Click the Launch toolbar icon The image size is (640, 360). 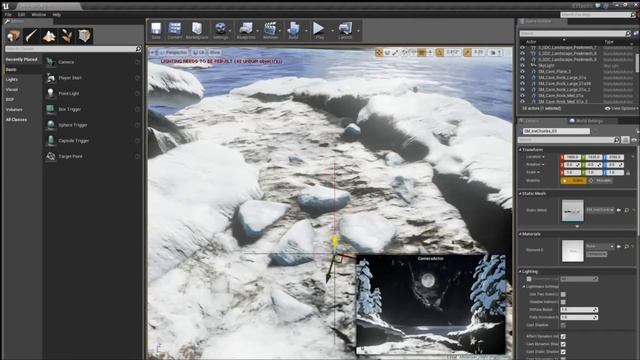click(x=345, y=29)
